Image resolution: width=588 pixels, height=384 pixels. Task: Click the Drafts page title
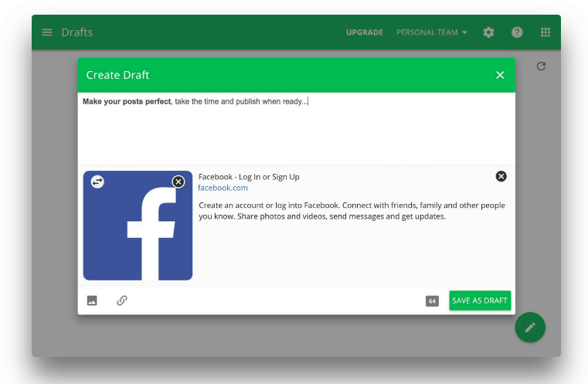click(76, 32)
